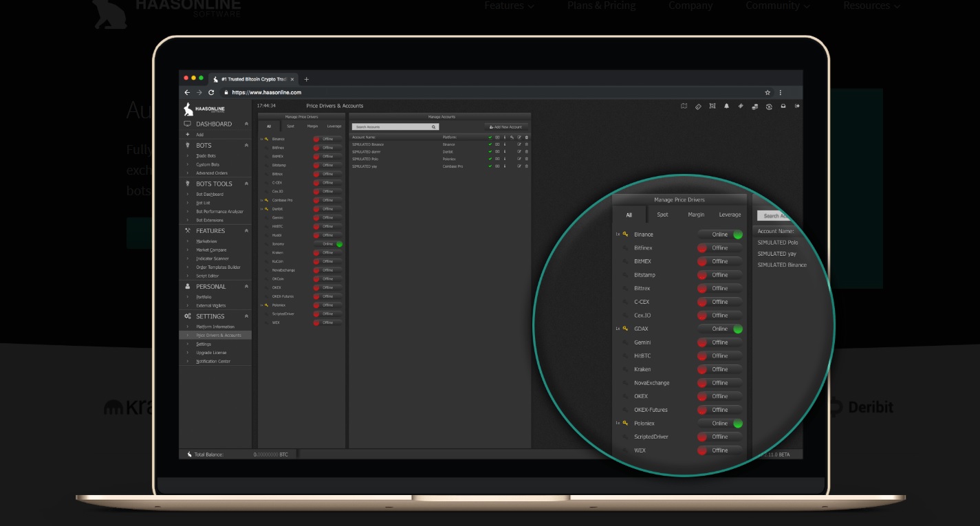Toggle the Cex.IO switch in magnified view
Screen dimensions: 980x526
720,315
